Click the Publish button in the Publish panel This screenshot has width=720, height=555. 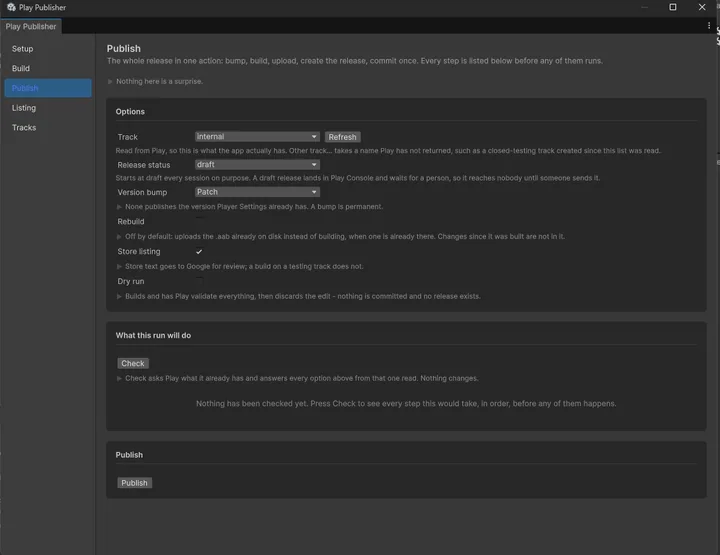point(134,483)
